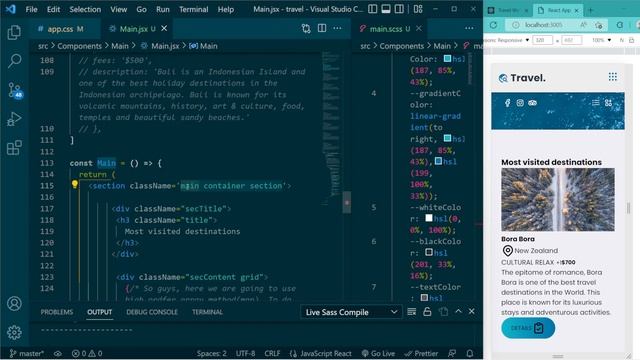Reload the browser page
Viewport: 640px width, 360px height.
(493, 25)
